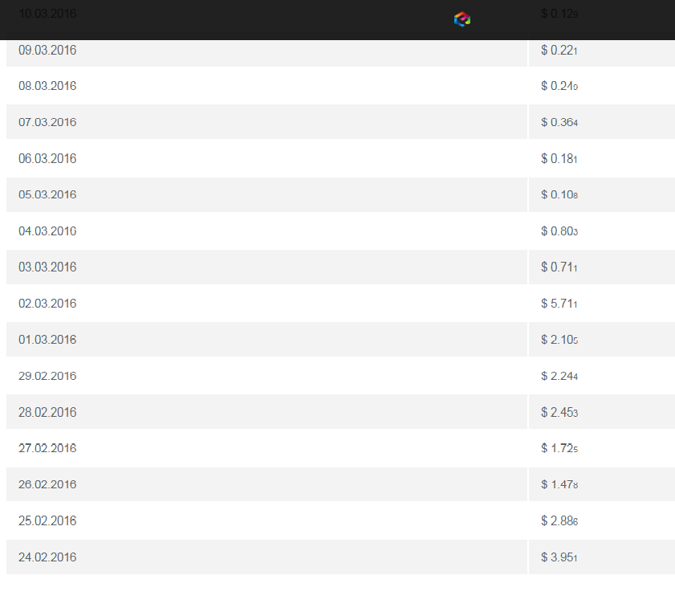The image size is (675, 616).
Task: Click the $ 1.478 amount
Action: click(x=559, y=484)
